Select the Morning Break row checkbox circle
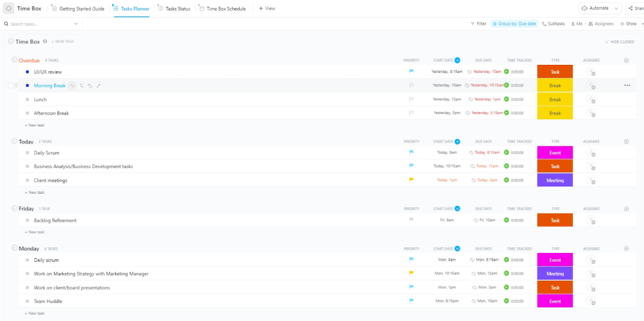The width and height of the screenshot is (644, 321). click(11, 86)
